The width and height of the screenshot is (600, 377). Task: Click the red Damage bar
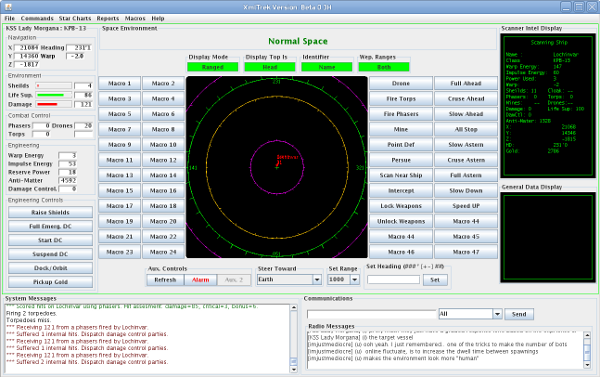pyautogui.click(x=54, y=104)
